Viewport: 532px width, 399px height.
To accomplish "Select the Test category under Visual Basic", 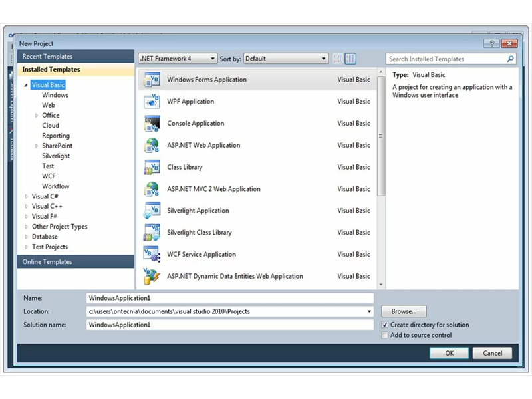I will click(48, 166).
